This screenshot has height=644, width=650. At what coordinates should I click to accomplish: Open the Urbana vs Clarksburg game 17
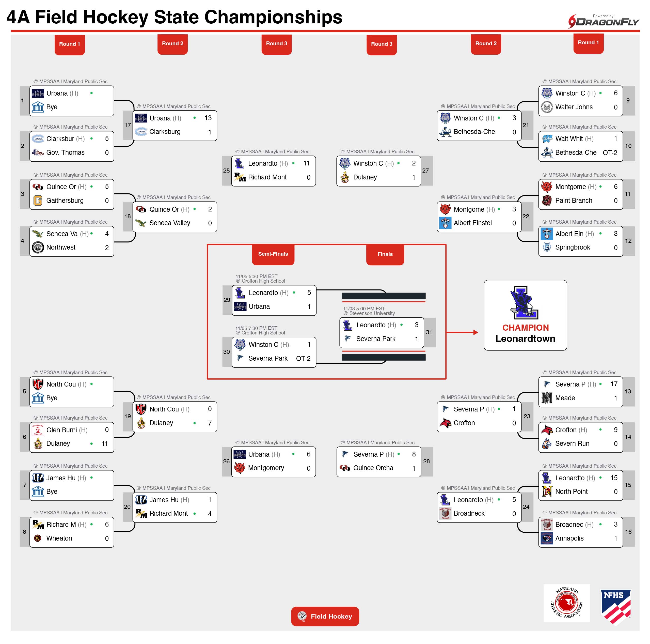click(x=175, y=125)
